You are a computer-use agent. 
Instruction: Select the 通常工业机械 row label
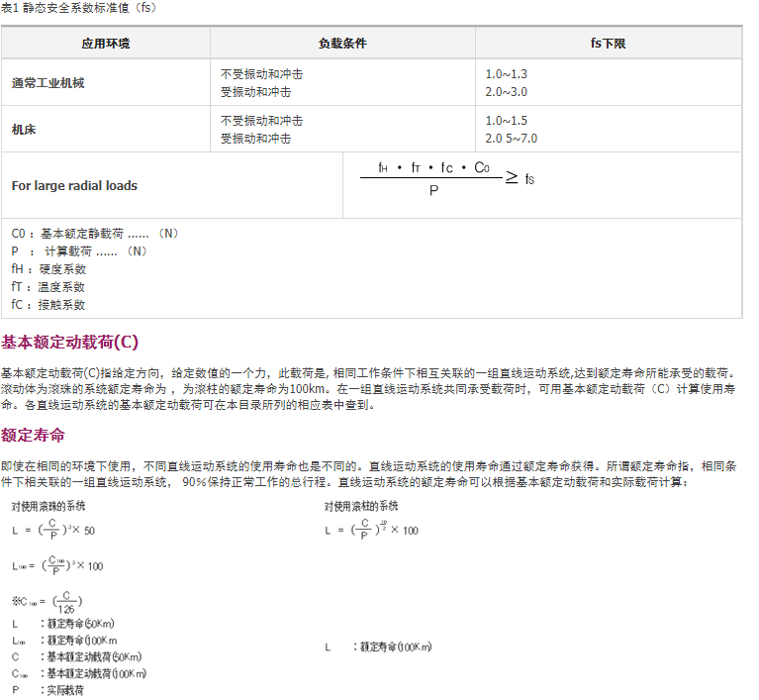[48, 83]
